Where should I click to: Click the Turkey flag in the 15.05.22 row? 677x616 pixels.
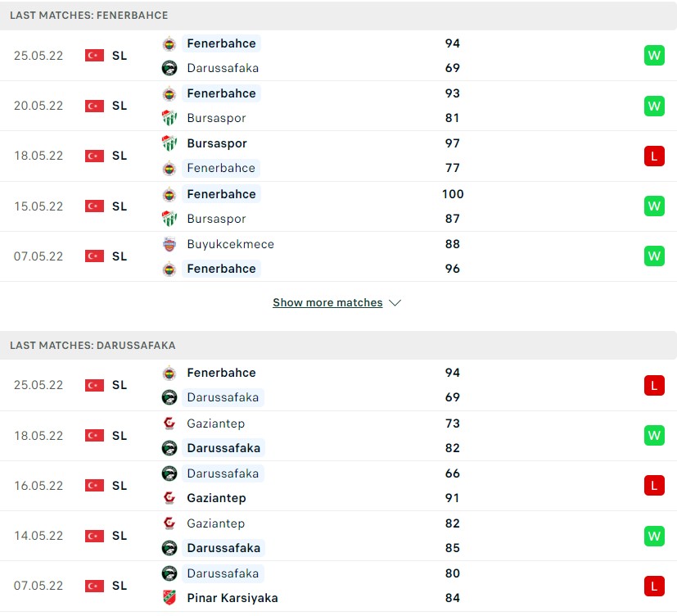[x=94, y=206]
